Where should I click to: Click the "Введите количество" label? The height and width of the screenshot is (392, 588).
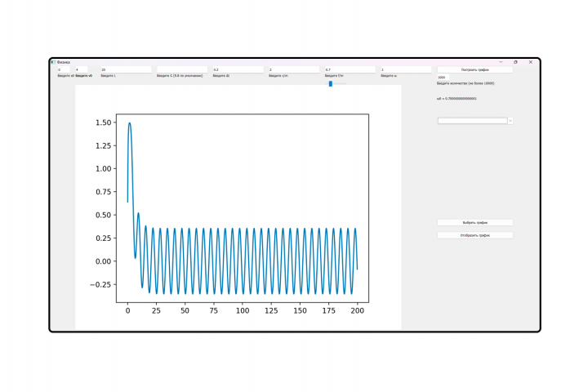(x=465, y=83)
